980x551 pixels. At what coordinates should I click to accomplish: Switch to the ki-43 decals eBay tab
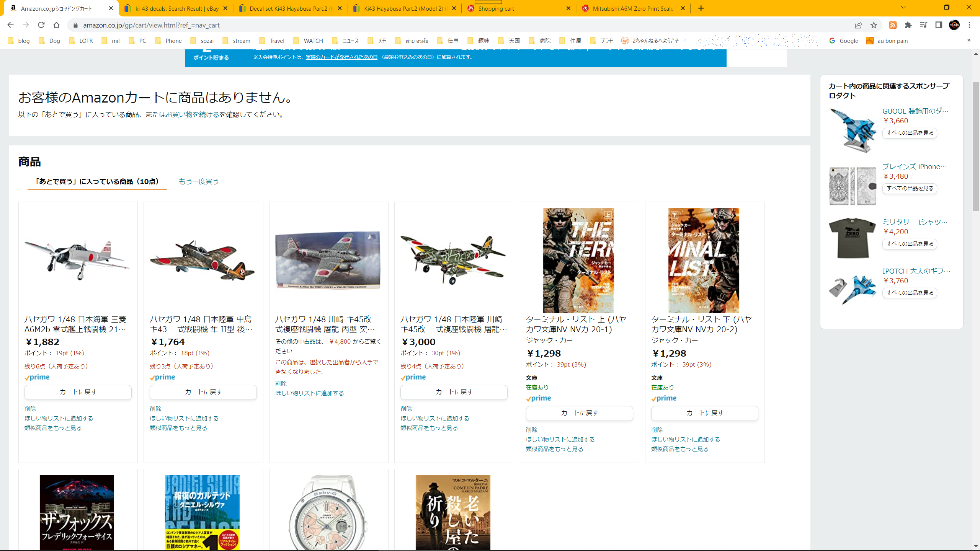[x=176, y=8]
